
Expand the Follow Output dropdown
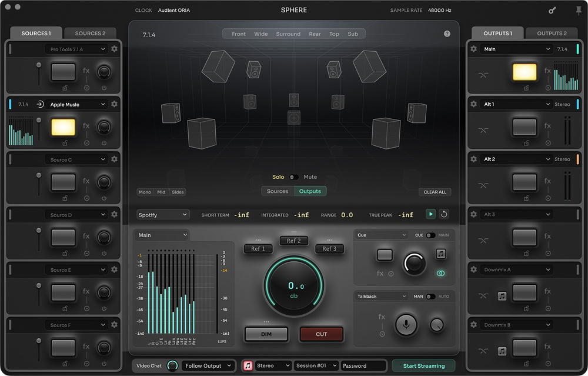coord(208,366)
